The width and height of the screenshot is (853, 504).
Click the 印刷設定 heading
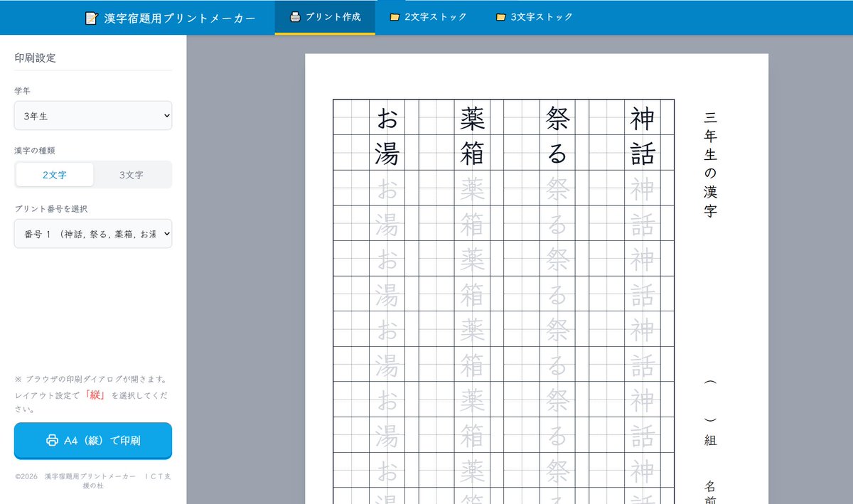(x=35, y=58)
